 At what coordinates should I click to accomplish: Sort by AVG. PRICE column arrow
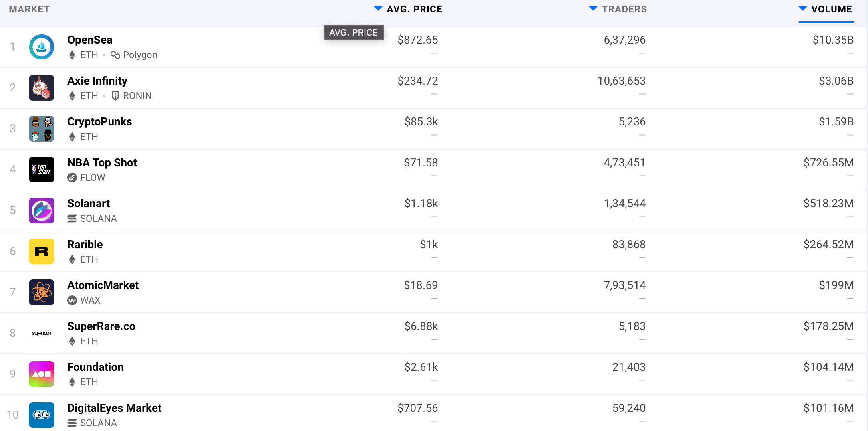coord(378,8)
